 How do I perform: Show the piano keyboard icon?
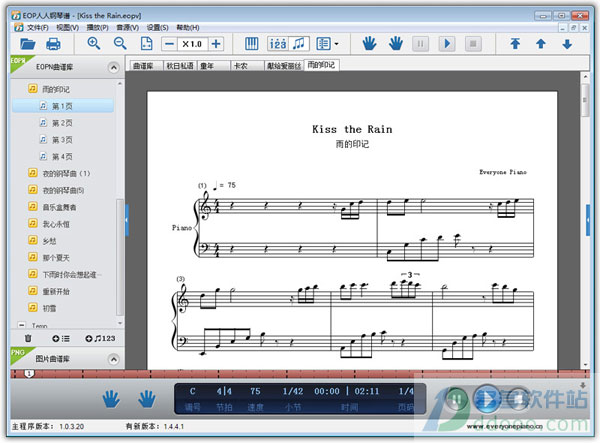click(x=251, y=44)
